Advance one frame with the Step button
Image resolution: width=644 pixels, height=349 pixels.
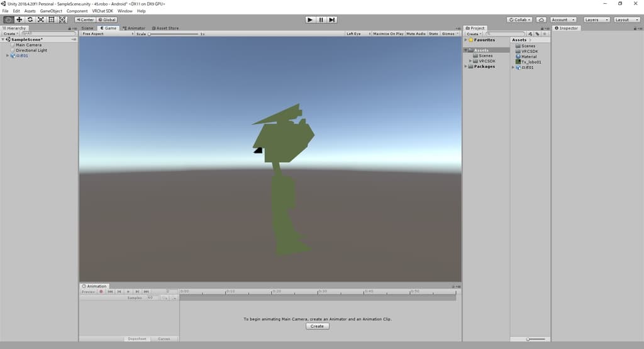coord(332,19)
